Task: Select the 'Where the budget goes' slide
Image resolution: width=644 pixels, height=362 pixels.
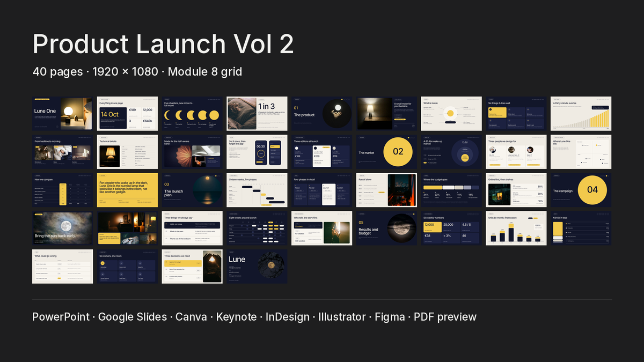Action: click(451, 190)
